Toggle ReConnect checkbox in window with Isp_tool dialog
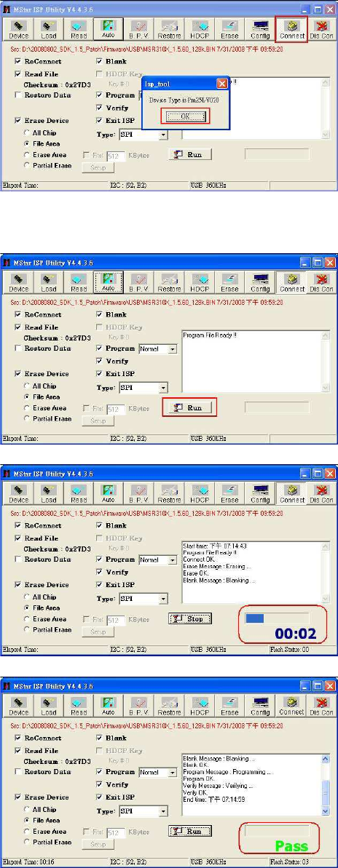338x868 pixels. pos(19,61)
